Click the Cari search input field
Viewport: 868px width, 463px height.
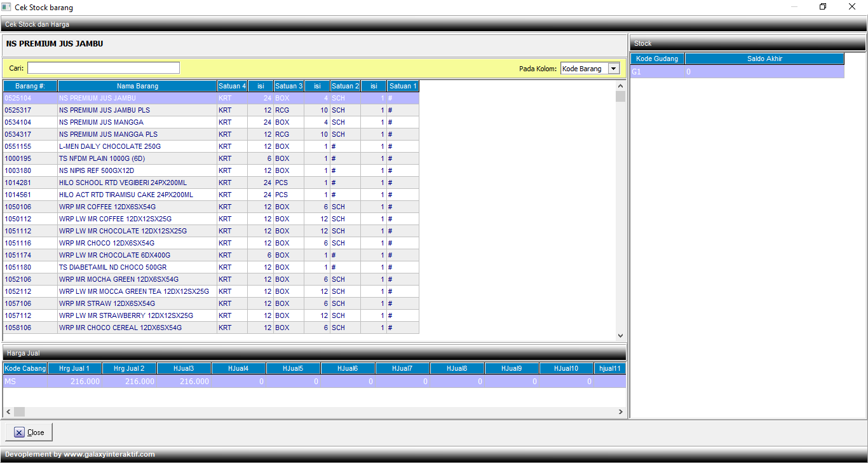point(104,68)
